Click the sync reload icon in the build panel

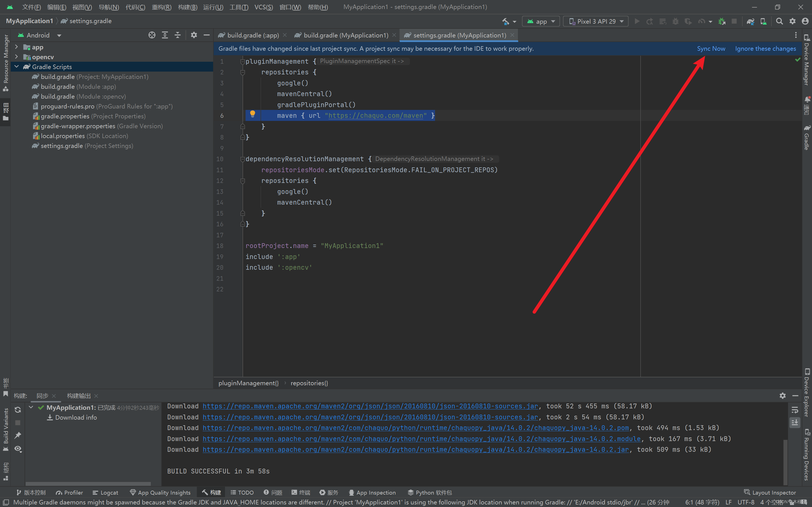[x=18, y=409]
